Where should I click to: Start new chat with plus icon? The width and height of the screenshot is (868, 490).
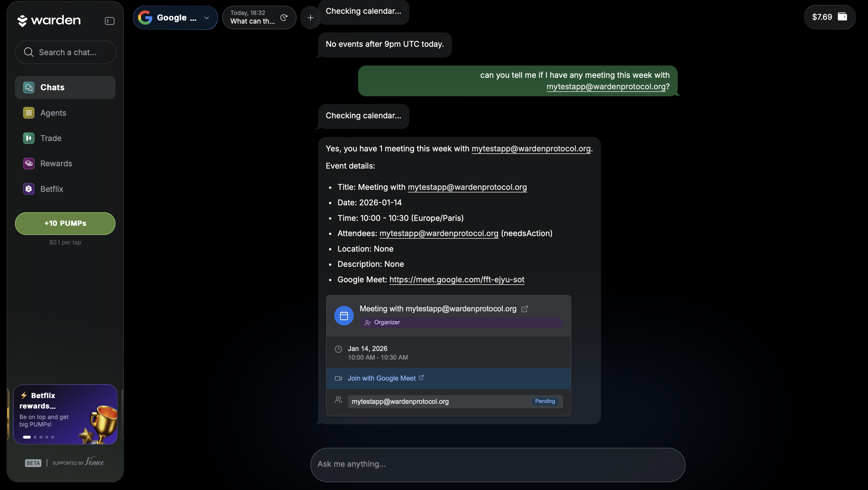310,18
